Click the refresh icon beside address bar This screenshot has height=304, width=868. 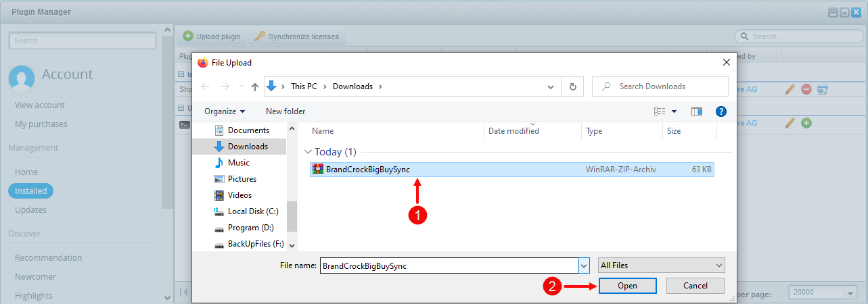573,86
